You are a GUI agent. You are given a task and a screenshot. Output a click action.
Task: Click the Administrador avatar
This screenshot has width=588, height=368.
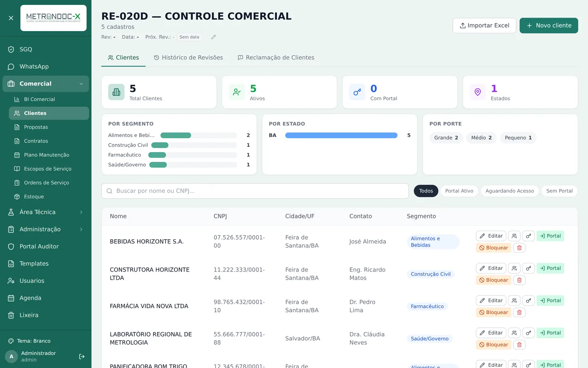tap(11, 357)
